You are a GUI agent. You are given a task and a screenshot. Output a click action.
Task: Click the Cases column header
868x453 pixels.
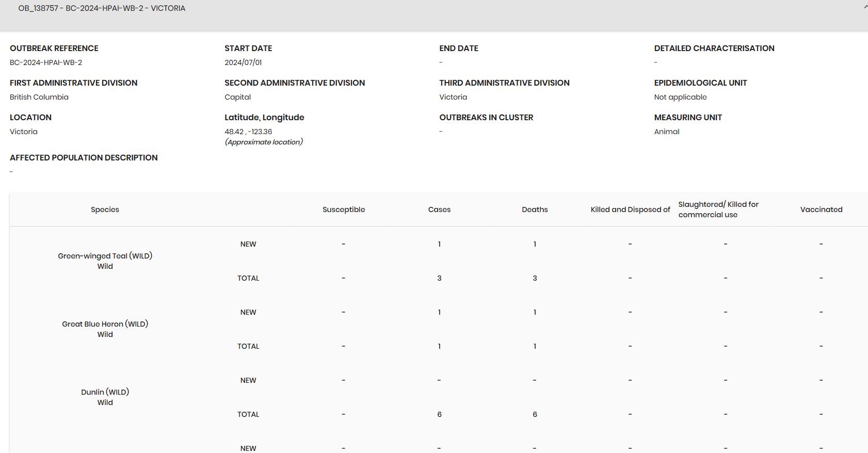coord(439,209)
